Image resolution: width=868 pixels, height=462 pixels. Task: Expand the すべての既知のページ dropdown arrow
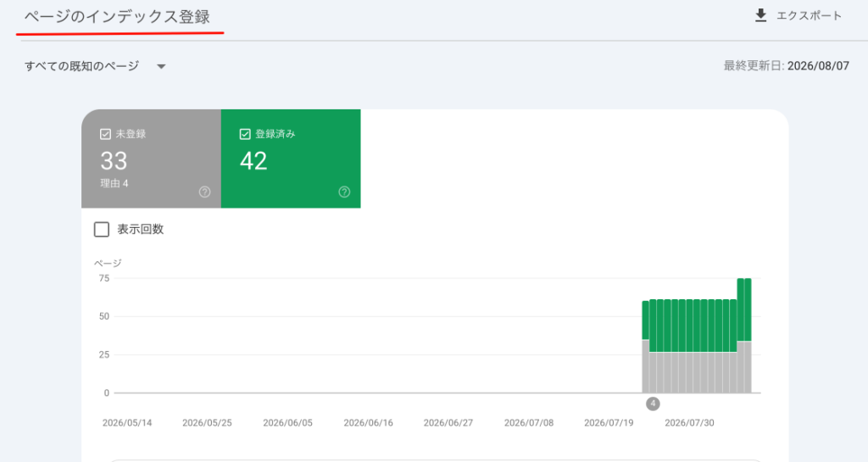161,66
